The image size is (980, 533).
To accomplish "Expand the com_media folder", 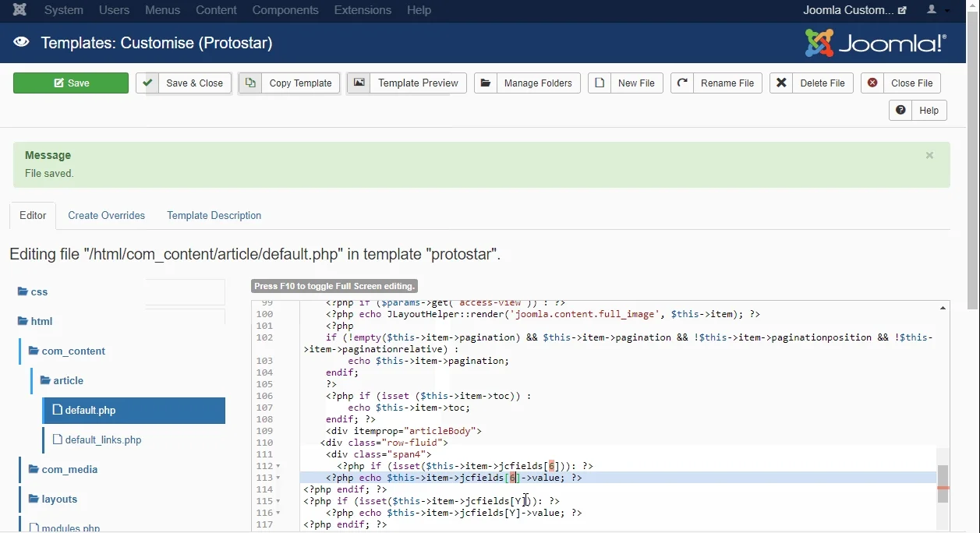I will click(x=64, y=470).
